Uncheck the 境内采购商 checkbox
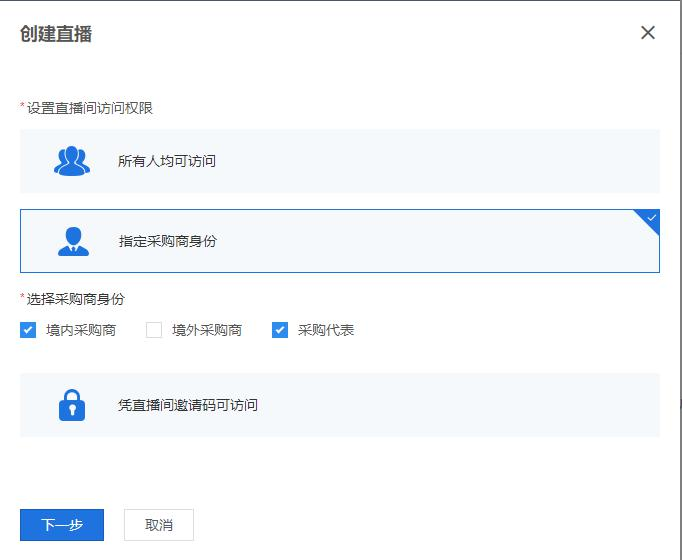Image resolution: width=682 pixels, height=560 pixels. point(28,330)
